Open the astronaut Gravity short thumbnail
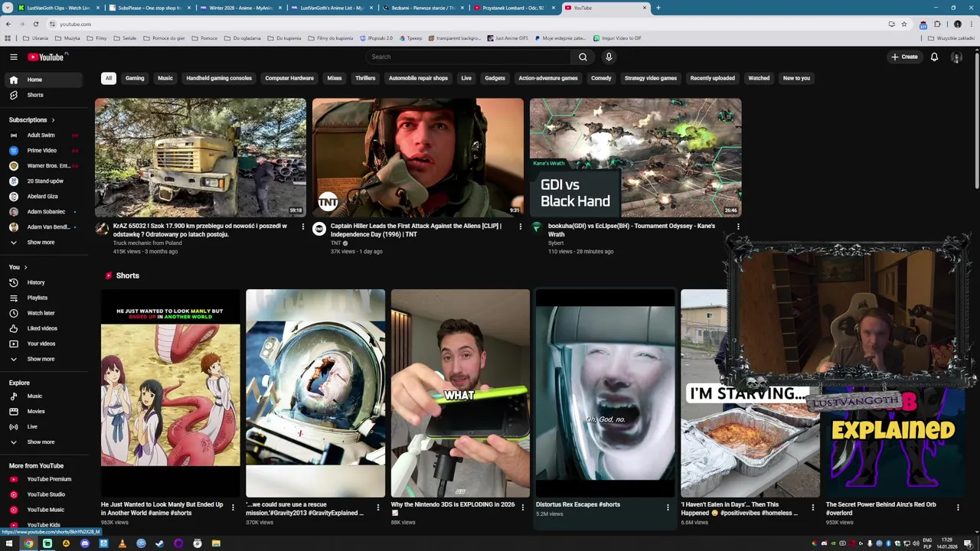Viewport: 980px width, 551px height. pyautogui.click(x=315, y=393)
